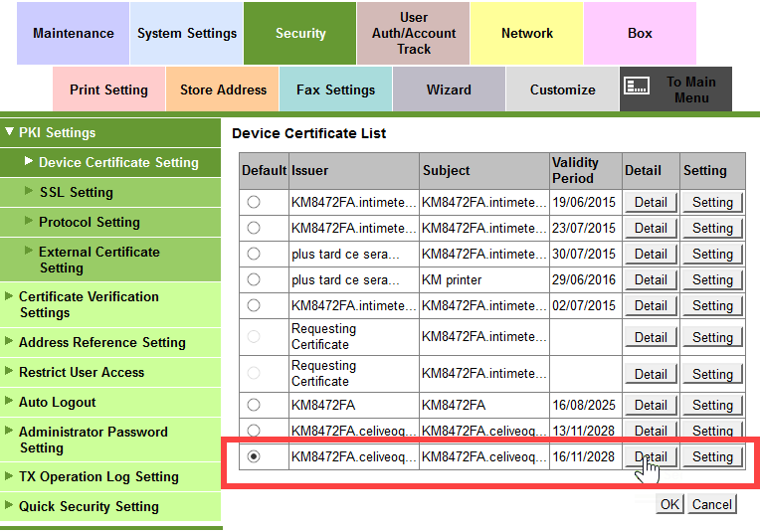760x532 pixels.
Task: Select default radio for KM printer certificate
Action: 254,279
